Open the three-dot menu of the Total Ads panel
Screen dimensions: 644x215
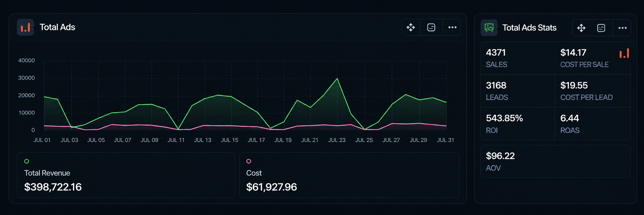[x=452, y=27]
